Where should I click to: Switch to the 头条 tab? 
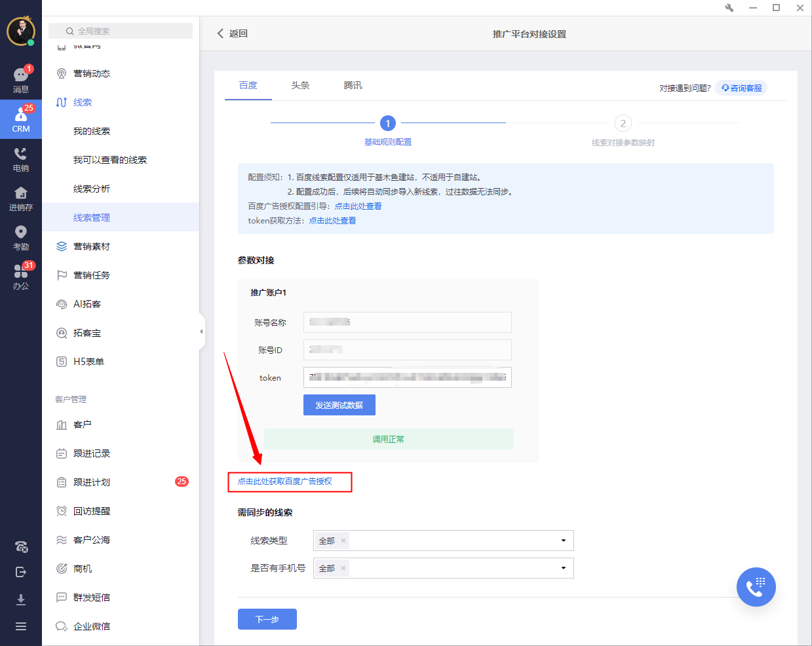[300, 86]
